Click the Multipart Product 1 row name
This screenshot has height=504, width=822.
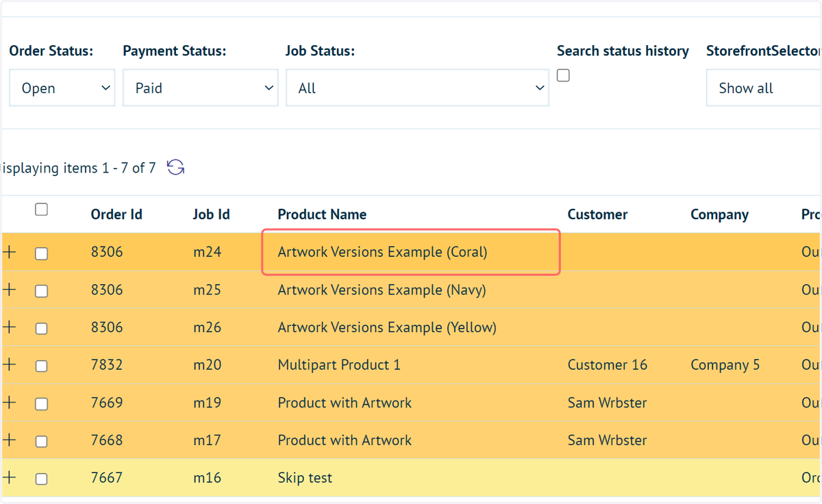[339, 365]
